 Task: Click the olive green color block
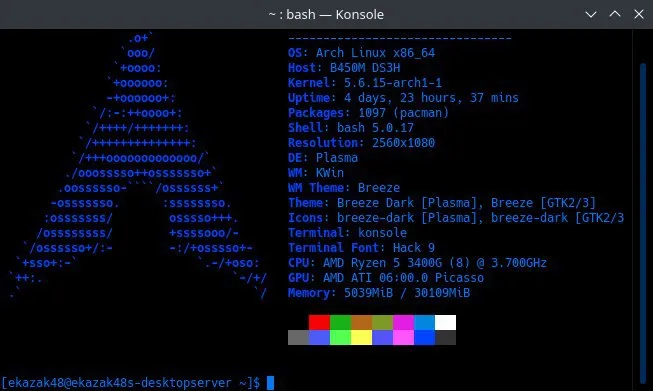point(382,322)
